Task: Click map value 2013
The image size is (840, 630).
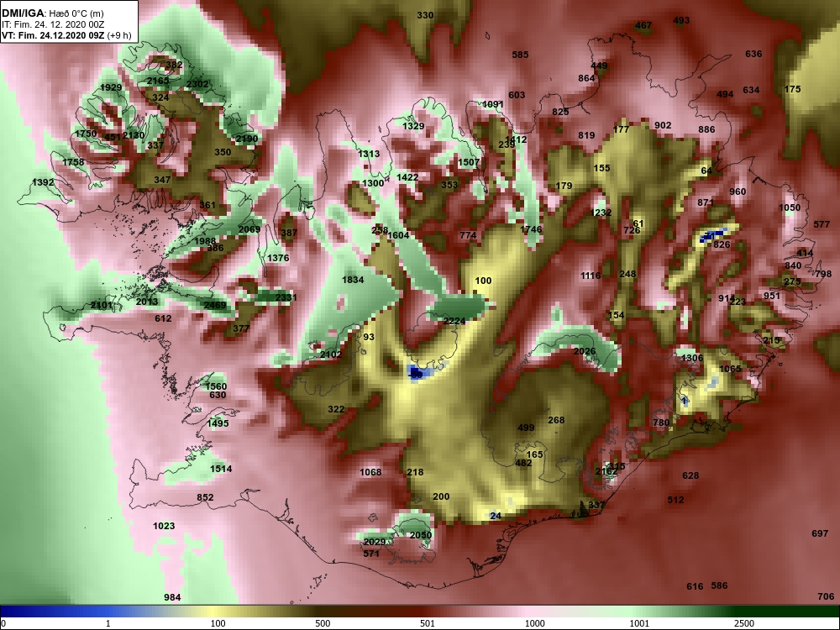Action: (147, 302)
